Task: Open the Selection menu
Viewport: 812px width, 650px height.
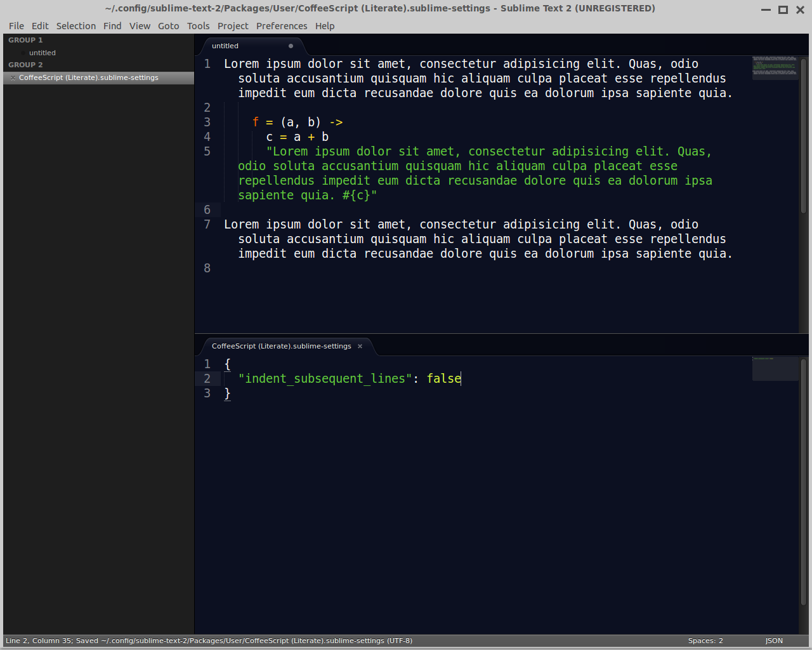Action: tap(76, 26)
